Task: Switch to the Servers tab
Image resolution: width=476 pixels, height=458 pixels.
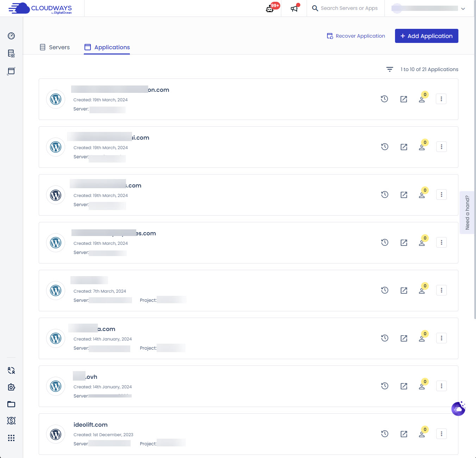Action: tap(55, 47)
